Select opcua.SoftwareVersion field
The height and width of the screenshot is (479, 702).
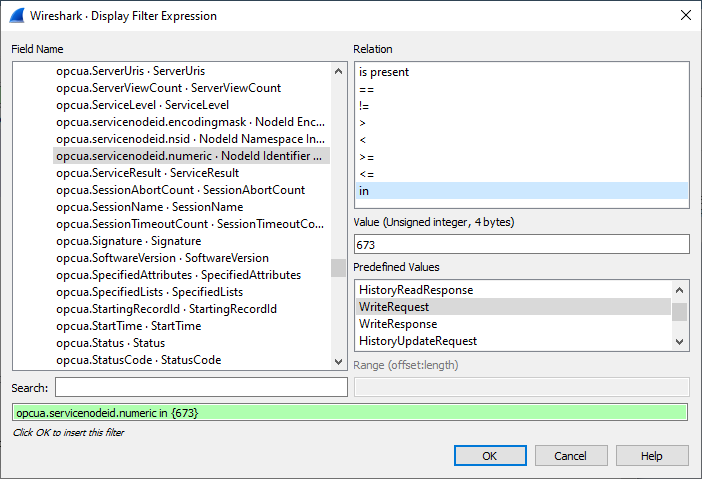tap(191, 258)
